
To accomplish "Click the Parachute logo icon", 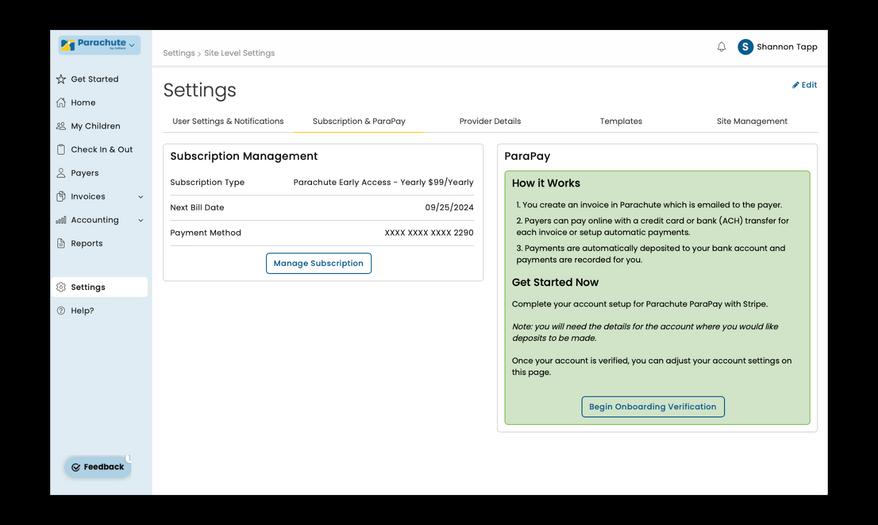I will (68, 45).
